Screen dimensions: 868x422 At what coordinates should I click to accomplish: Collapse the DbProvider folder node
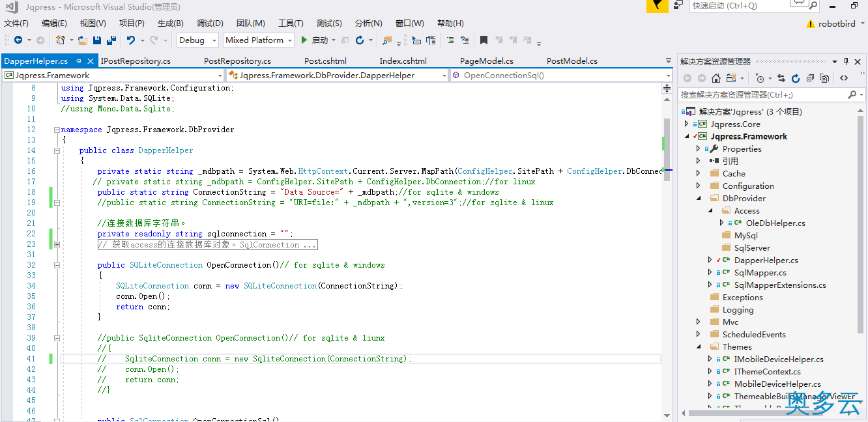point(699,199)
